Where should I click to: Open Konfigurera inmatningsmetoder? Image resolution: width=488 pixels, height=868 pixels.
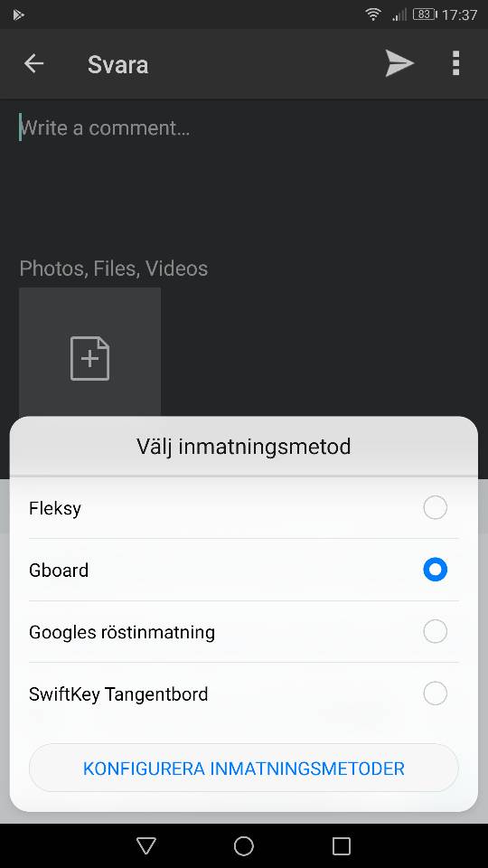click(x=243, y=769)
